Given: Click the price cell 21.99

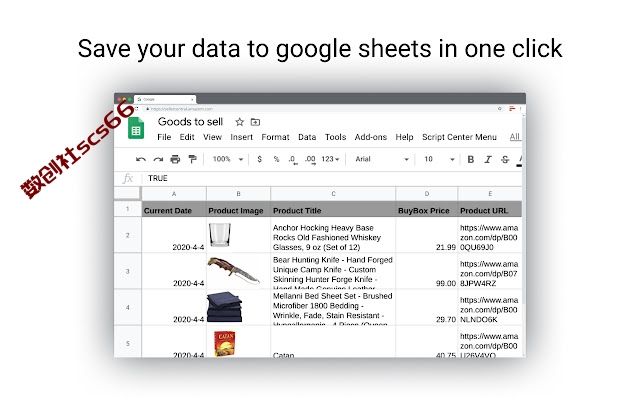Looking at the screenshot, I should click(x=427, y=235).
